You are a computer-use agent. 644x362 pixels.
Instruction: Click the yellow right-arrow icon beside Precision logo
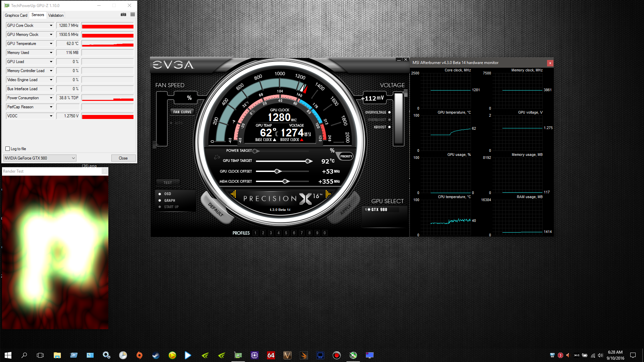click(328, 194)
